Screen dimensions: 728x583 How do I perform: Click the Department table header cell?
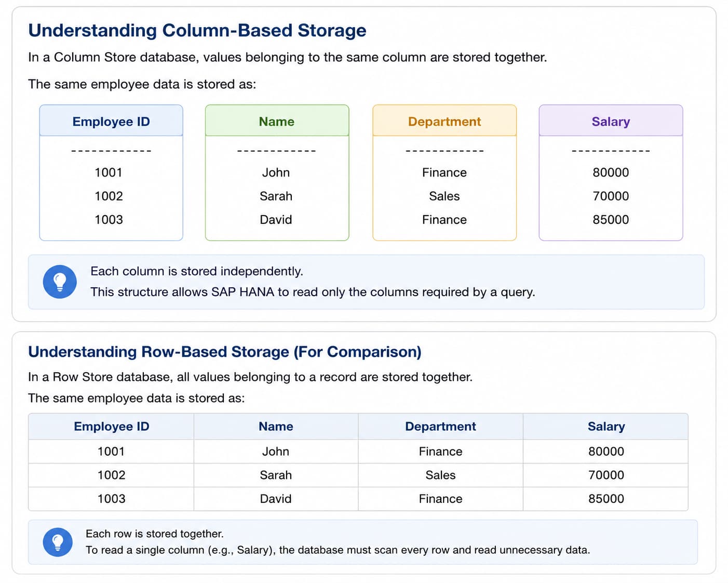(x=440, y=427)
